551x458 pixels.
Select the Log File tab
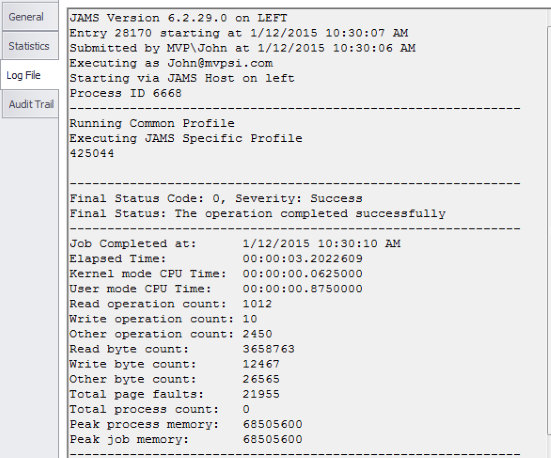[x=30, y=75]
